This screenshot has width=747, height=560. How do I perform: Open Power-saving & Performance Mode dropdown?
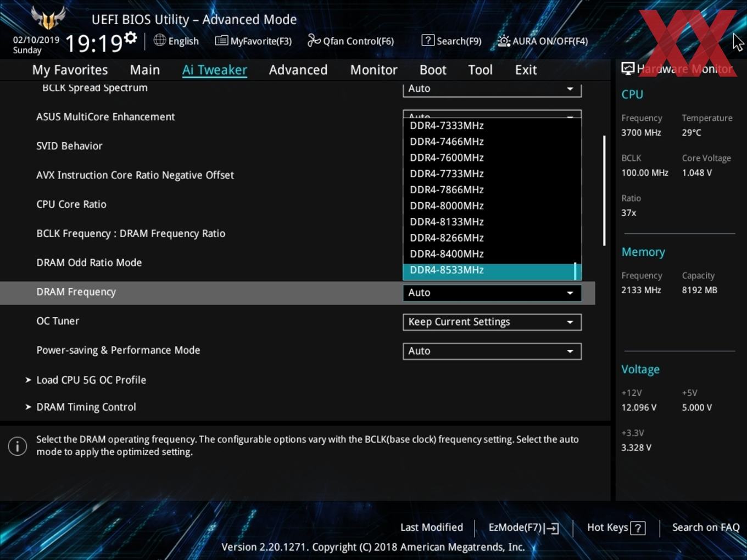tap(492, 351)
